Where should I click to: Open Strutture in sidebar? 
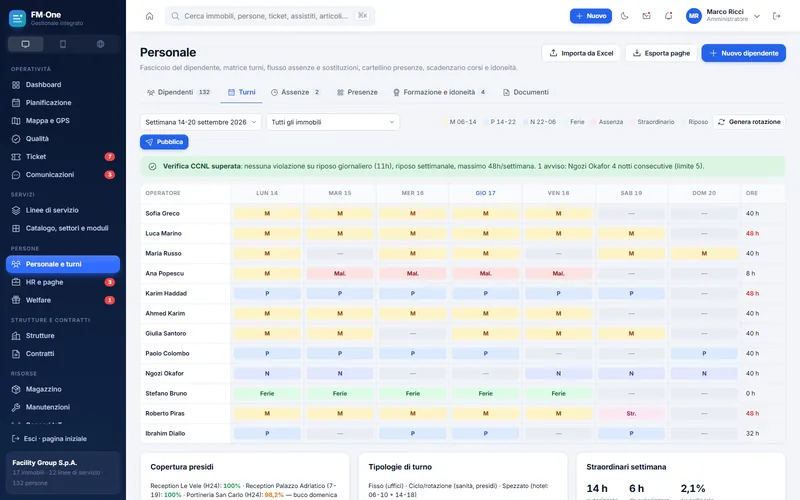63,336
